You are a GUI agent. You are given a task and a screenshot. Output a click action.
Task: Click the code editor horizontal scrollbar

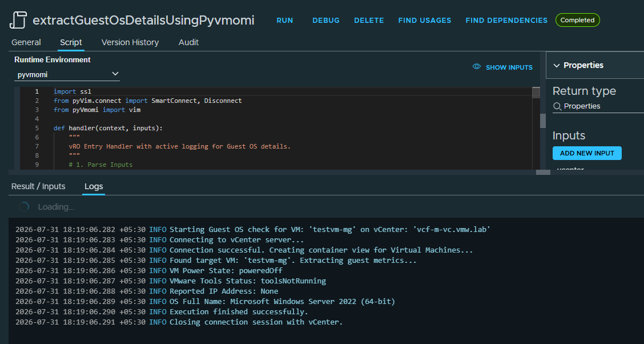(x=543, y=172)
